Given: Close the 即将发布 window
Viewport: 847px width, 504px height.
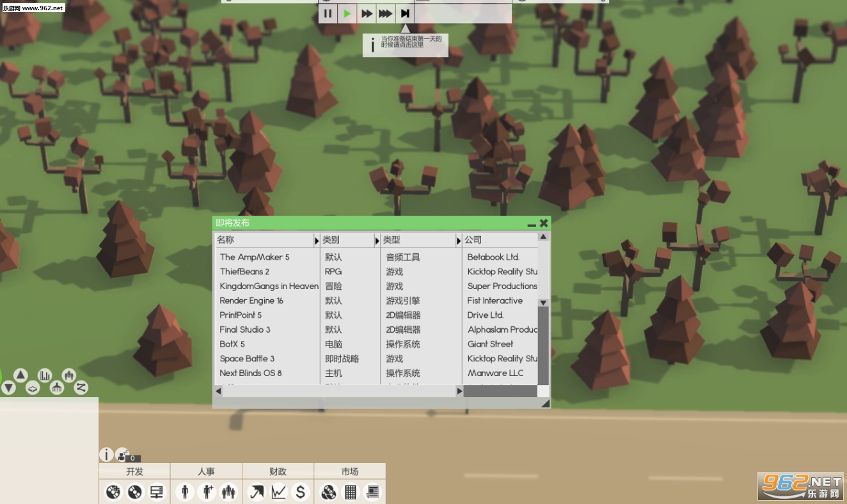Looking at the screenshot, I should (544, 223).
